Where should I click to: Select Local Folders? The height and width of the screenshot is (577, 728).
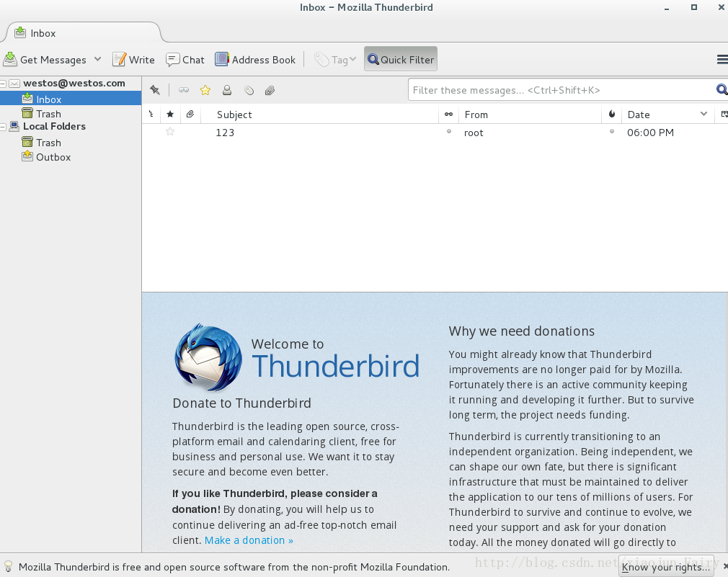pos(54,126)
